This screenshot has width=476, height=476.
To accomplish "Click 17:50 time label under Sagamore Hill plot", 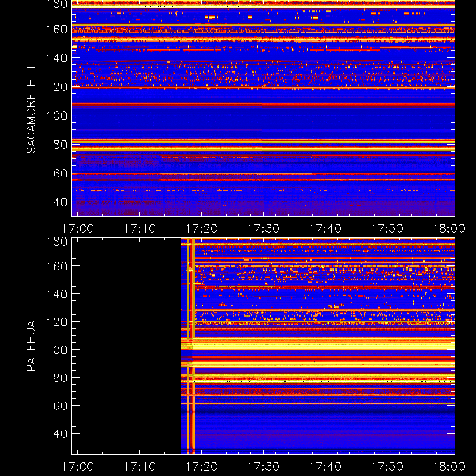I will click(x=387, y=228).
